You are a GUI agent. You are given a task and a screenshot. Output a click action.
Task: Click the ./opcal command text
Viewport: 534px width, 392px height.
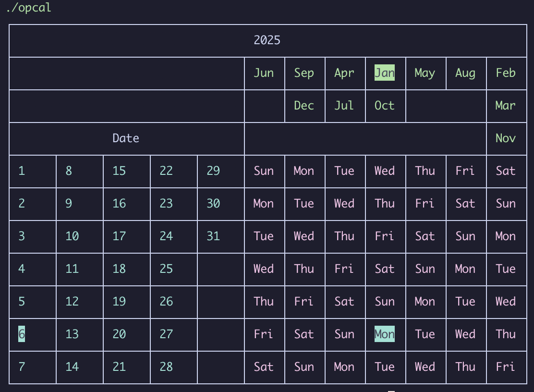point(28,8)
